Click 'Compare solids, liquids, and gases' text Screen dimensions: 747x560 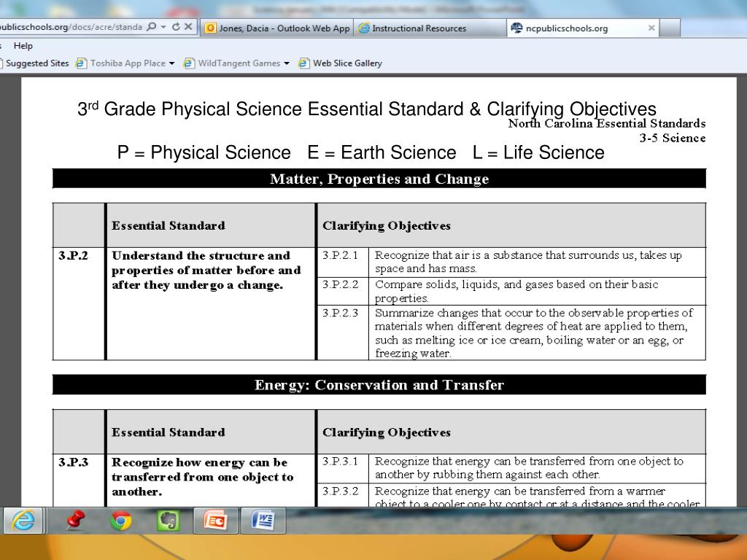[x=516, y=291]
